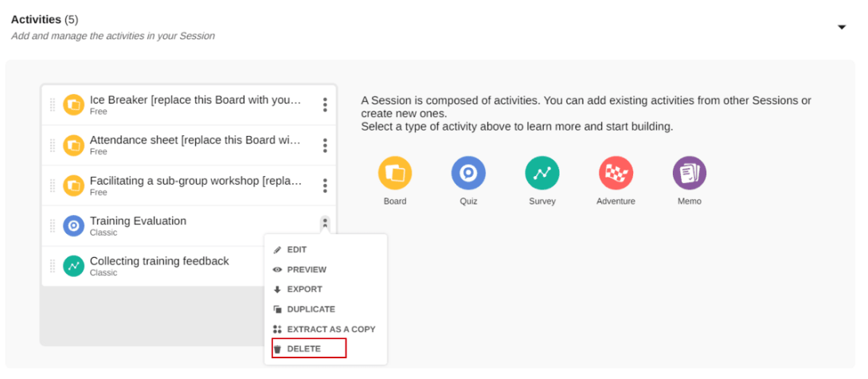The image size is (868, 379).
Task: Grab the drag handle beside Attendance sheet
Action: click(x=53, y=145)
